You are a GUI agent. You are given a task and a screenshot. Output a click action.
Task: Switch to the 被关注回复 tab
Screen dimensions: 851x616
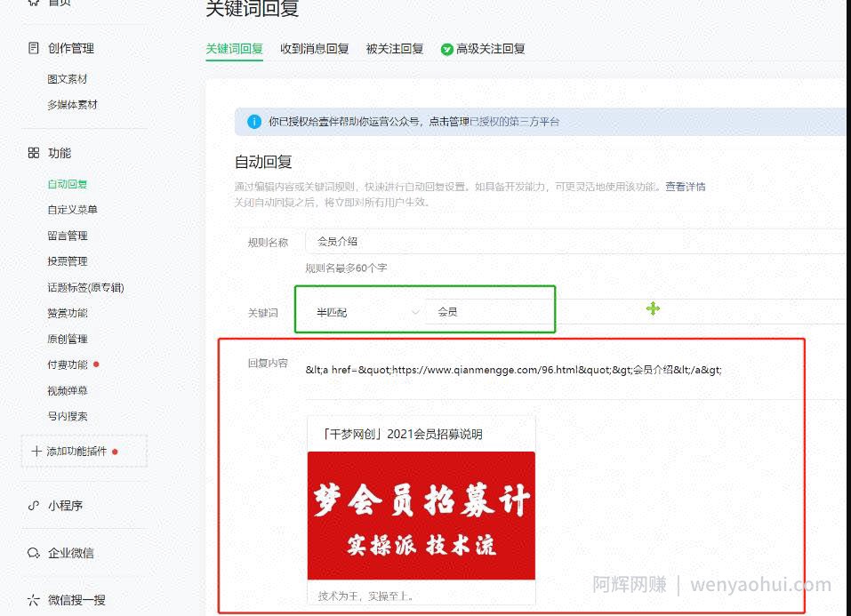coord(395,49)
